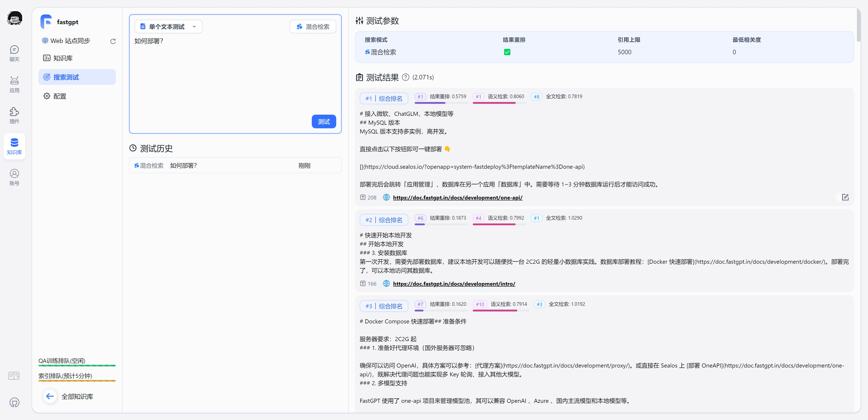Switch to the 知识库 dataset tab
Screen dimensions: 868x420
click(x=63, y=58)
